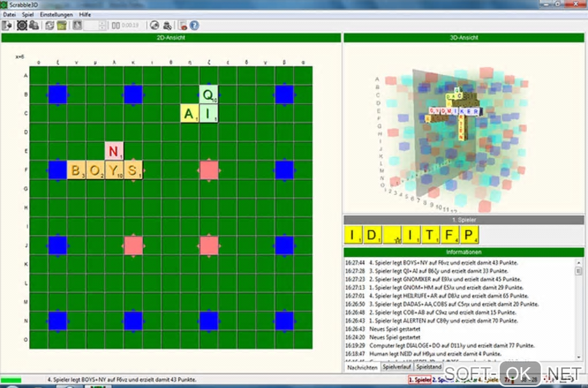Click the I tile below Q on board
Viewport: 588px width, 388px height.
[209, 113]
